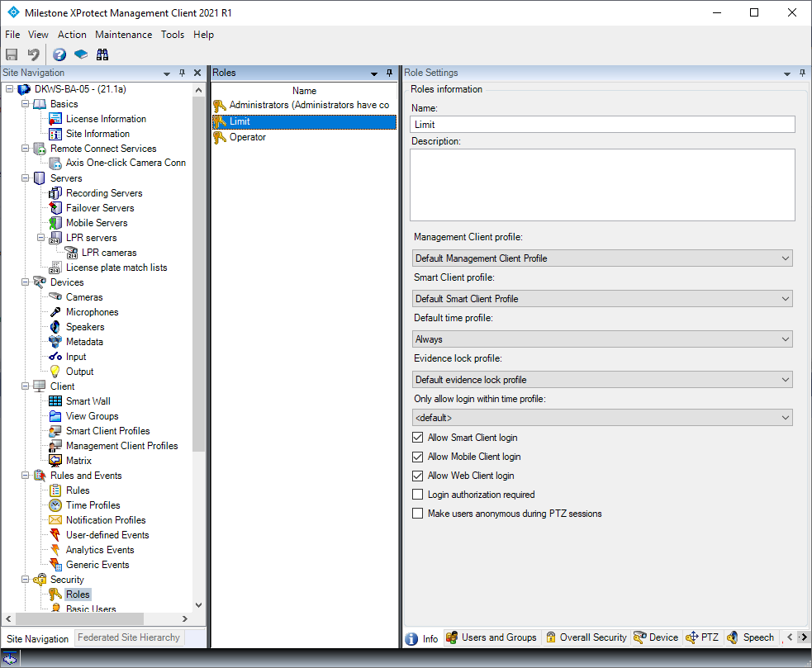Screen dimensions: 812x668
Task: Select the Administrators role in the Roles list
Action: [x=289, y=105]
